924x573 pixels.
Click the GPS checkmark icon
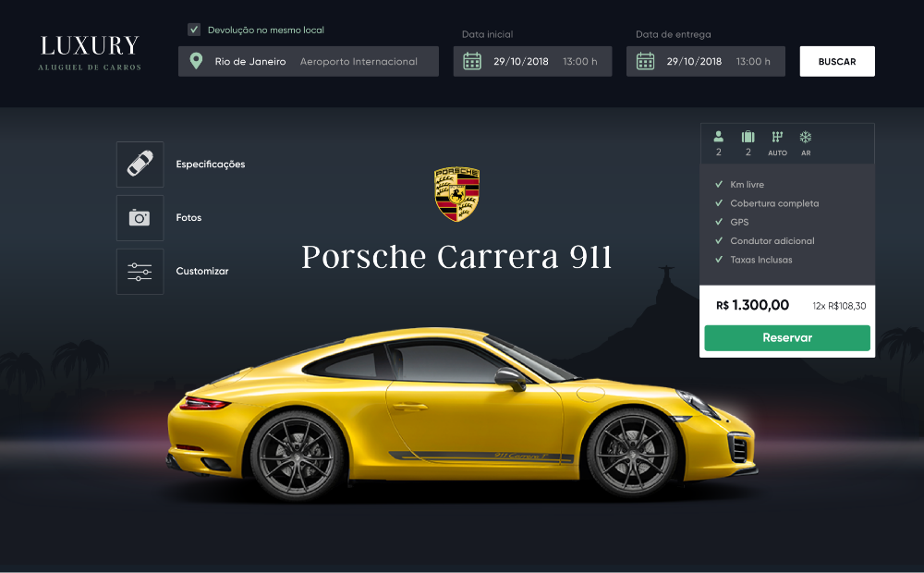(719, 222)
